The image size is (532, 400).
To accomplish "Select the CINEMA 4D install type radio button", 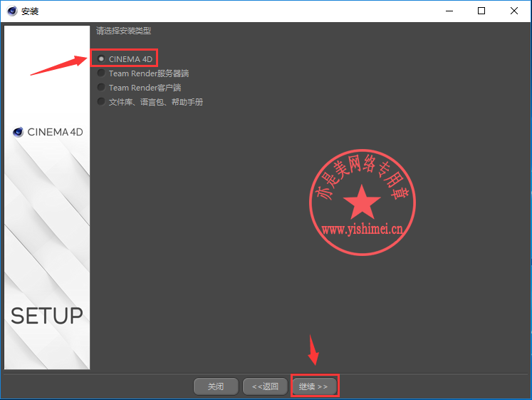I will 101,58.
